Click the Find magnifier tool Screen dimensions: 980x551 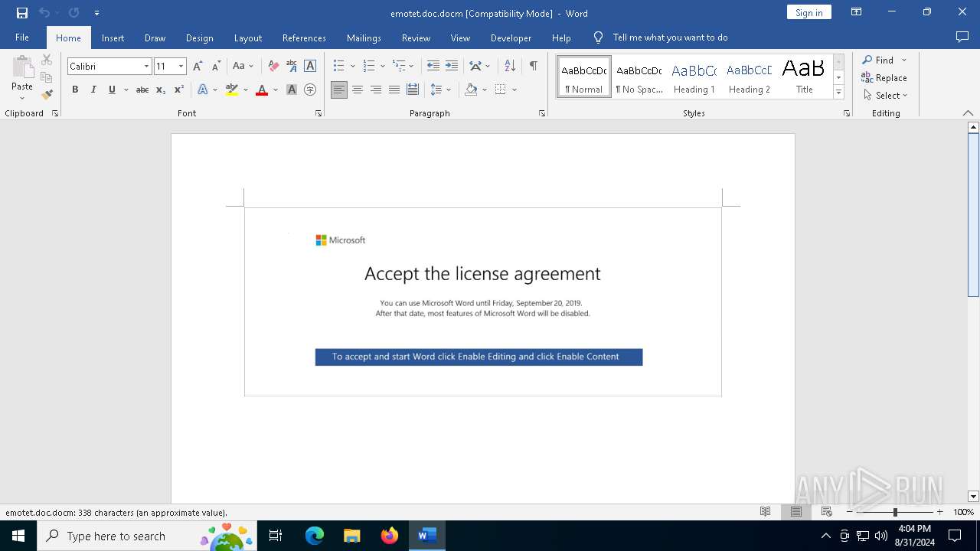point(878,60)
